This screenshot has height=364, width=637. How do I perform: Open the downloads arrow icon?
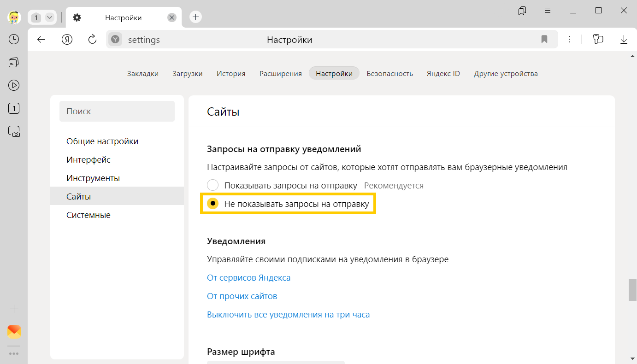(624, 40)
